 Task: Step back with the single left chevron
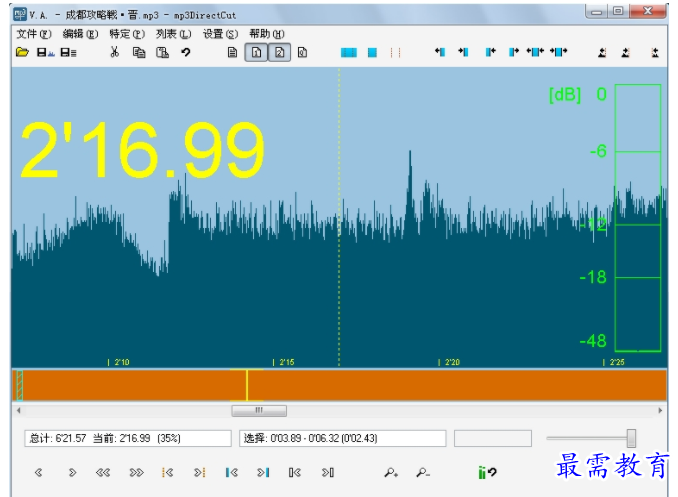(x=38, y=472)
